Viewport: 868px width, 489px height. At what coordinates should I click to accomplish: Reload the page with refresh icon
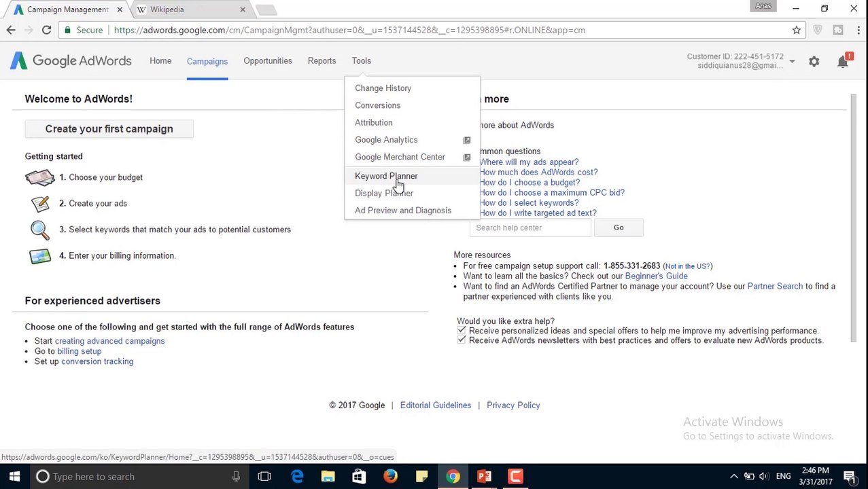(46, 30)
